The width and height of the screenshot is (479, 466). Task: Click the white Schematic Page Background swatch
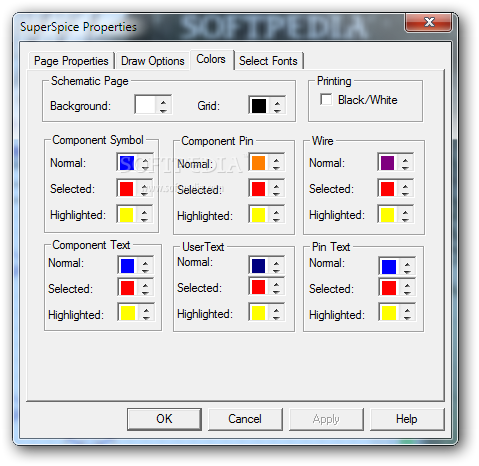(x=146, y=105)
